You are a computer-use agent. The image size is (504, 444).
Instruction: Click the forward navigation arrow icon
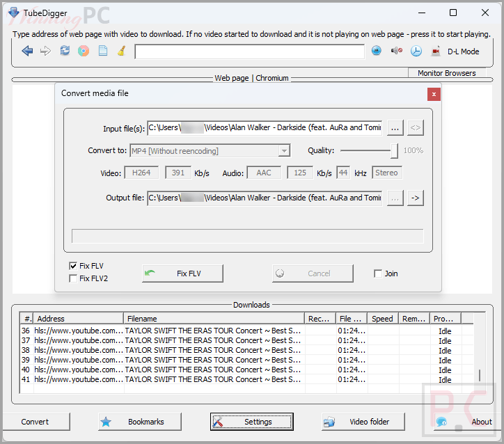(x=46, y=51)
